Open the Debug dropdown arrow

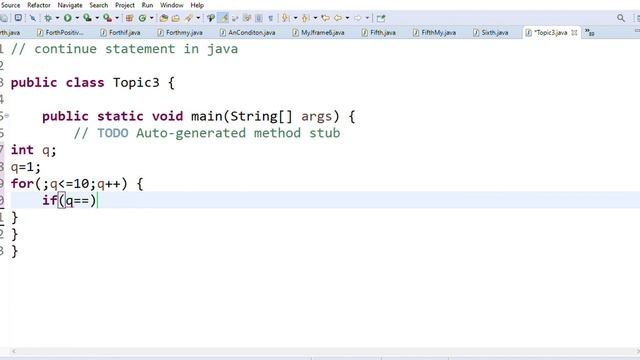(x=57, y=18)
